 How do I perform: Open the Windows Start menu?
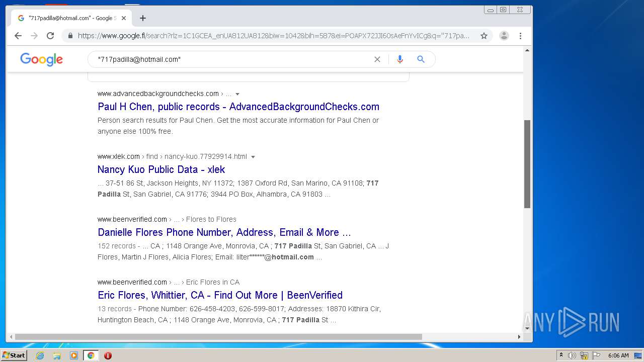pyautogui.click(x=14, y=355)
